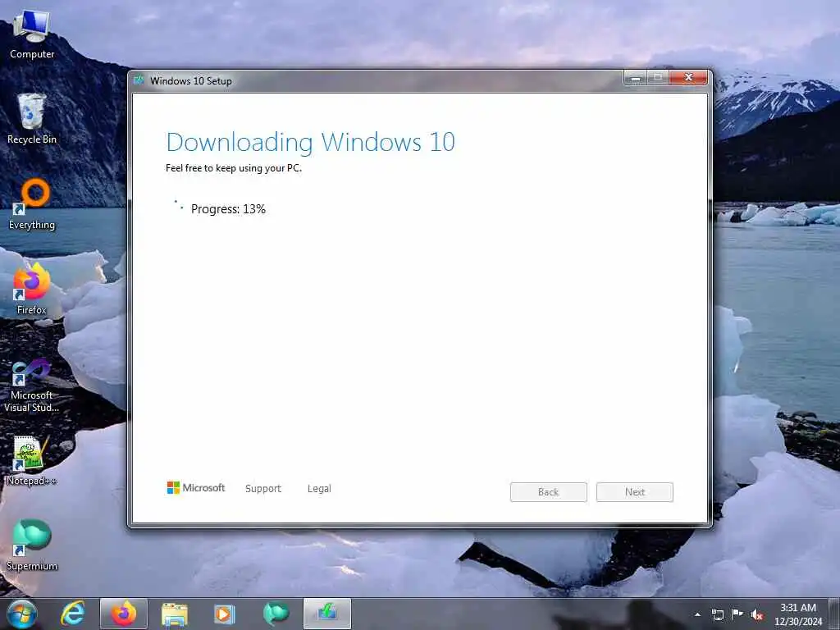Click the Back button

549,492
